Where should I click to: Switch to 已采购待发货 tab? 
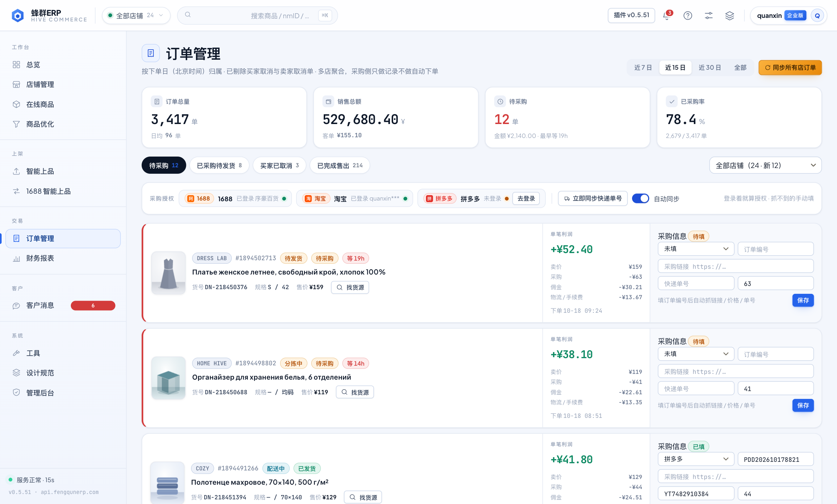[219, 165]
